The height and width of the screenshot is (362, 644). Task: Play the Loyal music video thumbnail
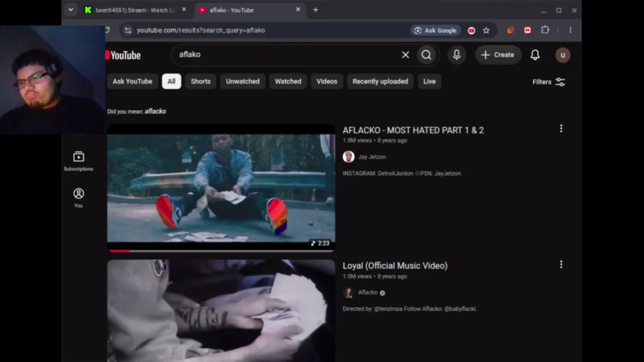[x=221, y=311]
